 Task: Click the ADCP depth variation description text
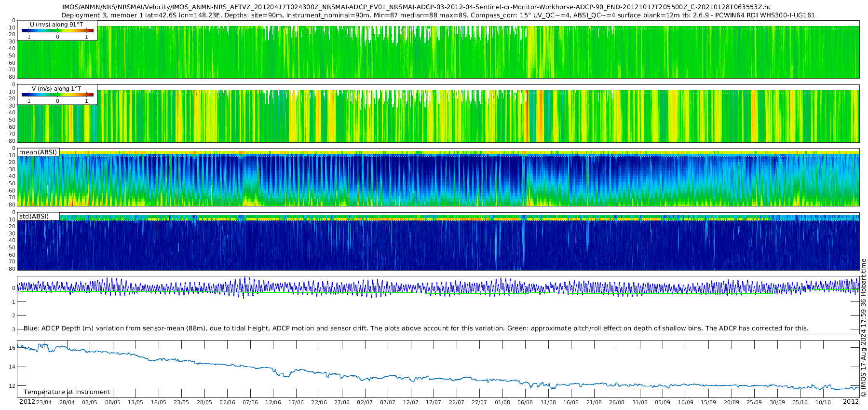416,328
